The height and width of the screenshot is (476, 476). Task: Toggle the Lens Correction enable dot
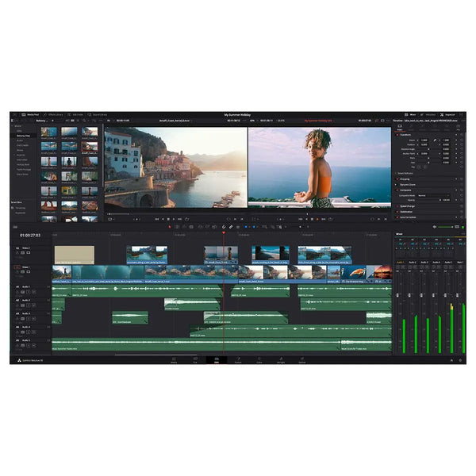point(397,217)
